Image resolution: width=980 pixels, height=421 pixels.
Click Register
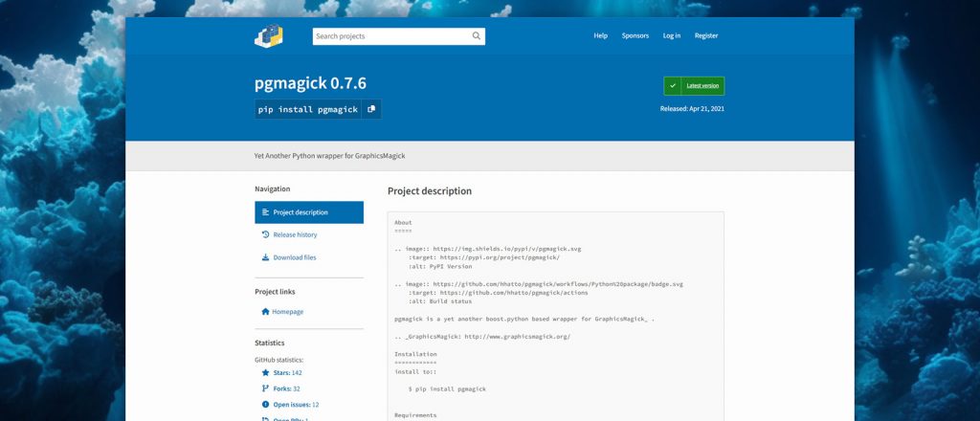pyautogui.click(x=706, y=35)
